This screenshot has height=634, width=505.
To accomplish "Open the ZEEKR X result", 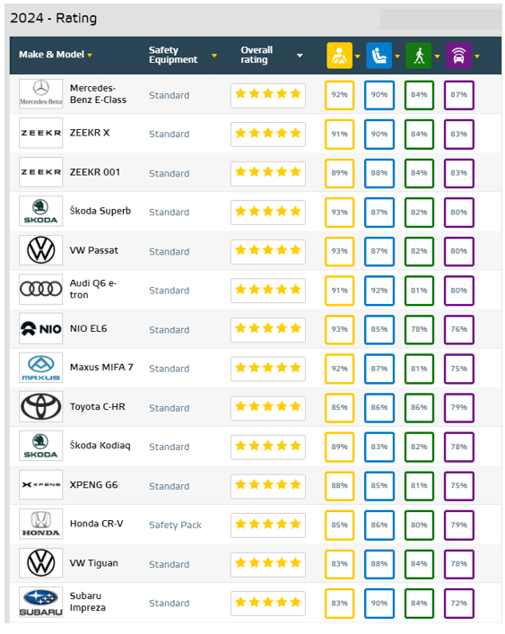I will (89, 133).
